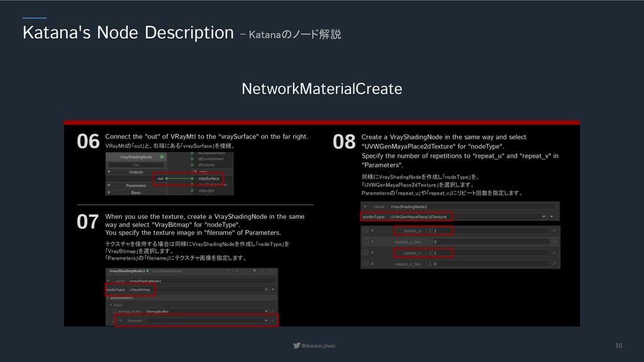
Task: Click the help icon on repeat_u_tex row
Action: point(372,242)
